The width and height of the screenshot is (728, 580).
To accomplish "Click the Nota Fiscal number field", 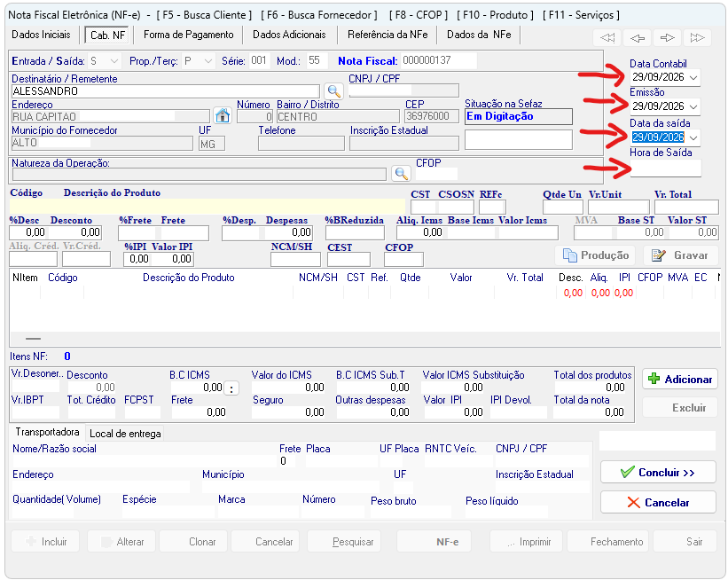I will tap(439, 61).
